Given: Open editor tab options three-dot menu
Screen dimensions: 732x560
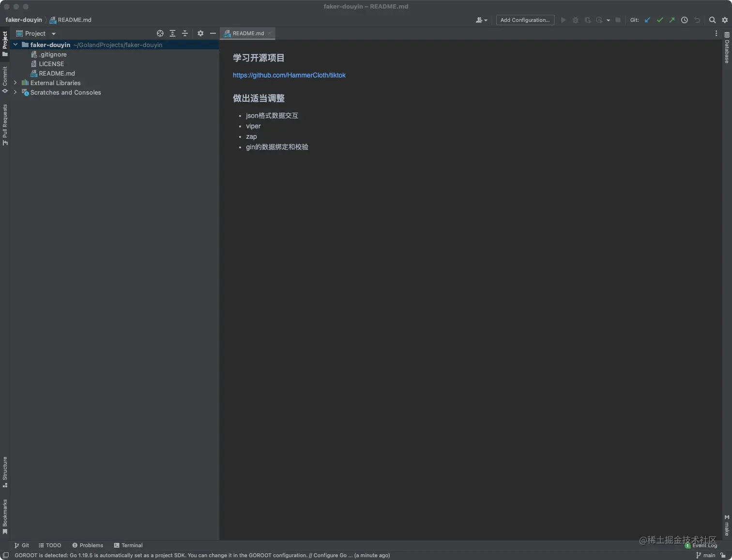Looking at the screenshot, I should 716,33.
